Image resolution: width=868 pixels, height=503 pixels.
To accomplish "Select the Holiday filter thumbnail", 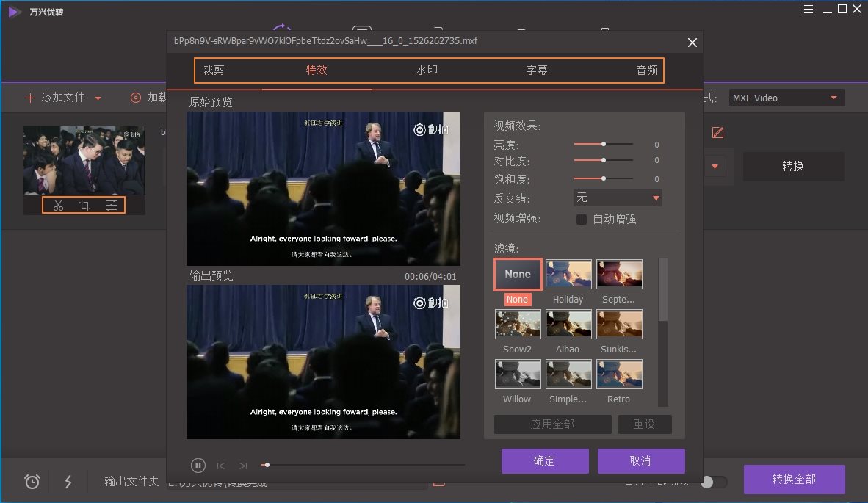I will pyautogui.click(x=568, y=272).
